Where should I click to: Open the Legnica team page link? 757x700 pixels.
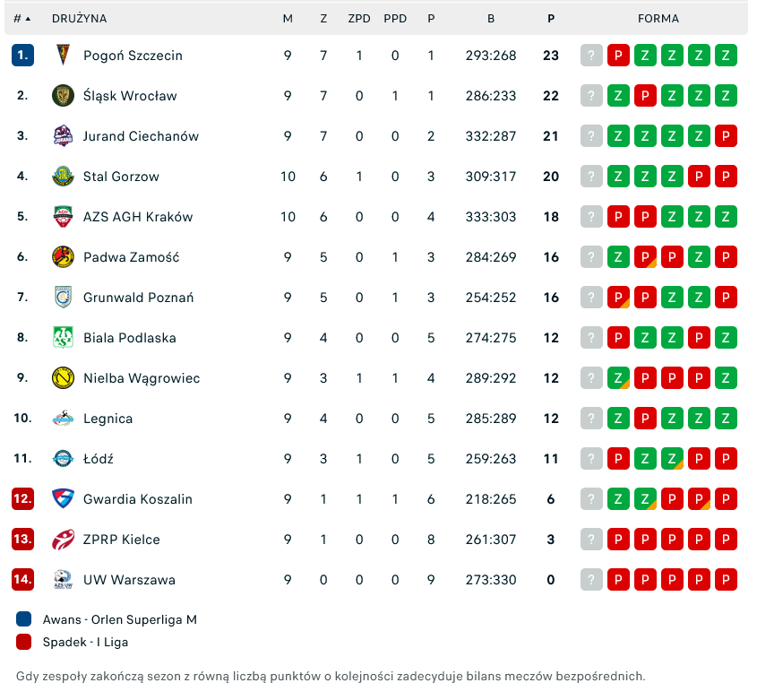coord(108,419)
